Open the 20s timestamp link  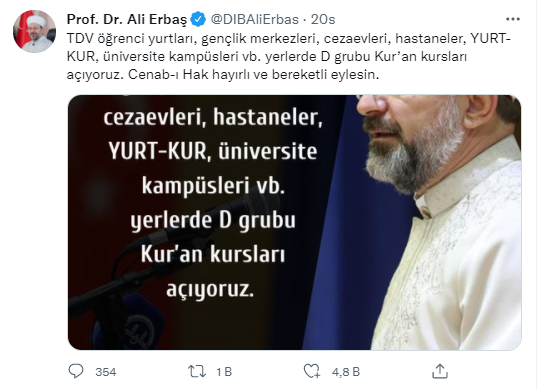tap(323, 19)
